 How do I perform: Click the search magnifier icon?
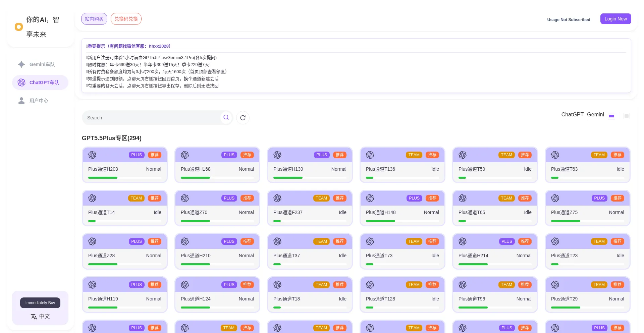point(226,117)
